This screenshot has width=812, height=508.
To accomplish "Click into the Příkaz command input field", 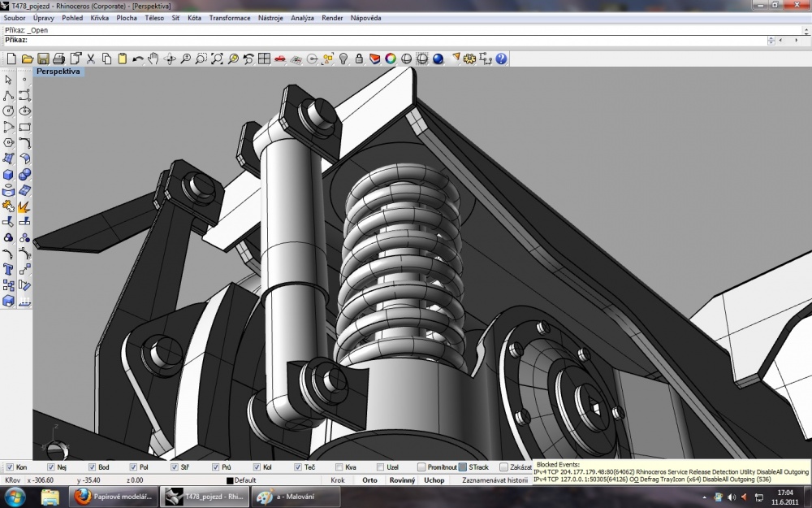I will pos(396,40).
